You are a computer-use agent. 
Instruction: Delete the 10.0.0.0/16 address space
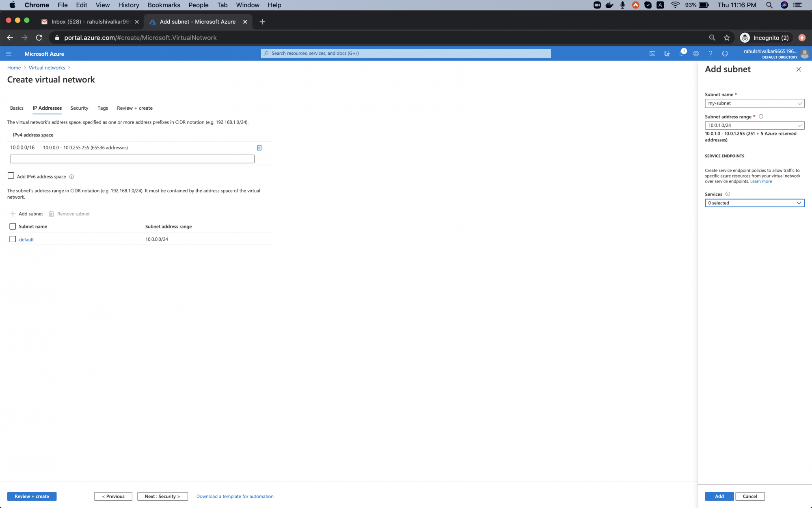259,148
